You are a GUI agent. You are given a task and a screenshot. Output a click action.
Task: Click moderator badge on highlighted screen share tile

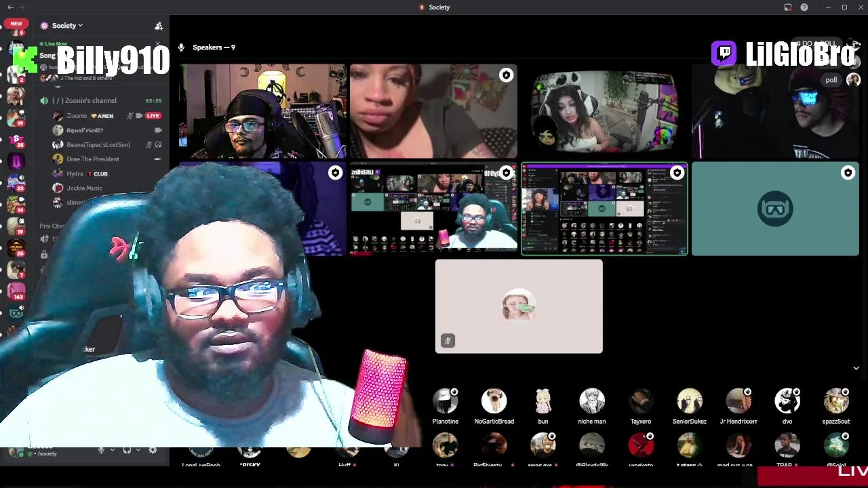677,174
